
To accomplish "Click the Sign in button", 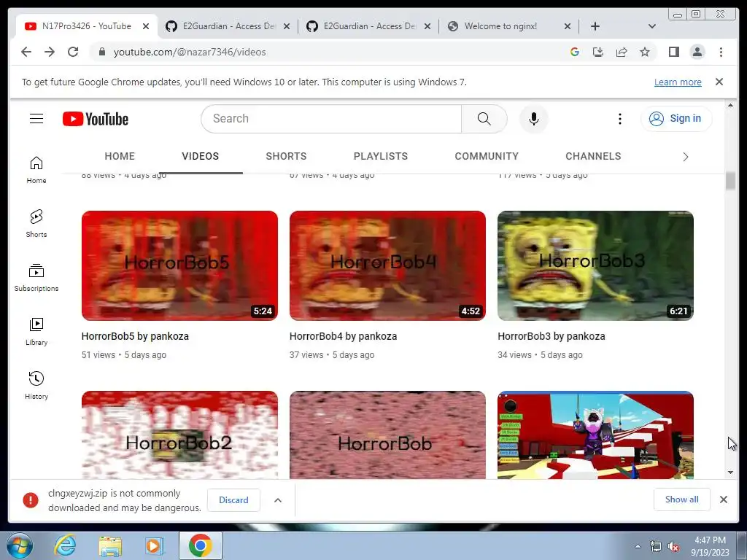I will point(676,119).
